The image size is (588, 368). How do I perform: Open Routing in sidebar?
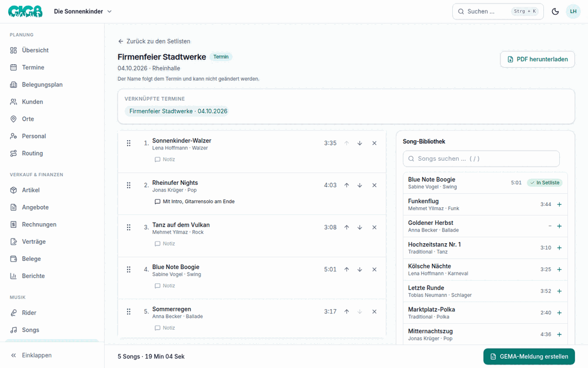[x=52, y=153]
